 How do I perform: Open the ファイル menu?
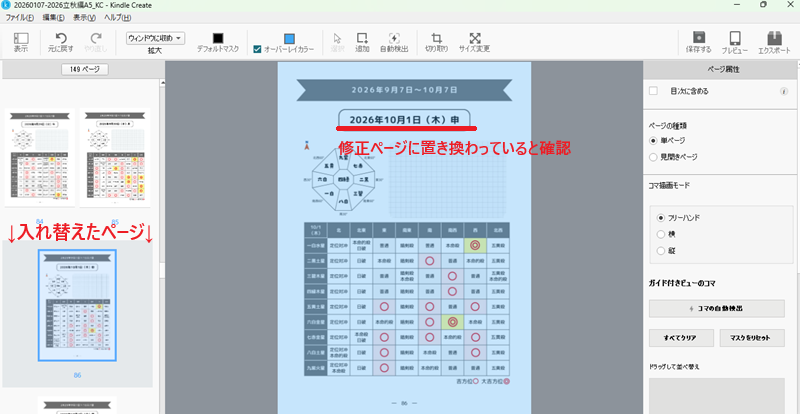click(20, 18)
